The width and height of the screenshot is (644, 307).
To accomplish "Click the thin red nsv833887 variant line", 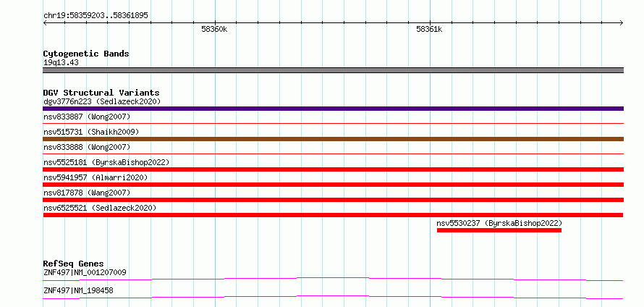I will coord(334,123).
